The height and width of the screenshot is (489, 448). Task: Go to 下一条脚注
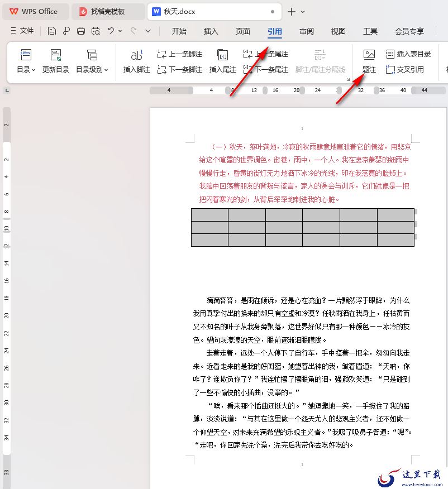[179, 69]
